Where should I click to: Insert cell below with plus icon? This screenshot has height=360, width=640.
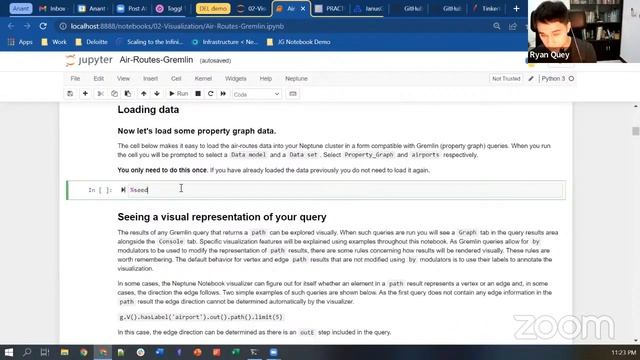pyautogui.click(x=85, y=94)
